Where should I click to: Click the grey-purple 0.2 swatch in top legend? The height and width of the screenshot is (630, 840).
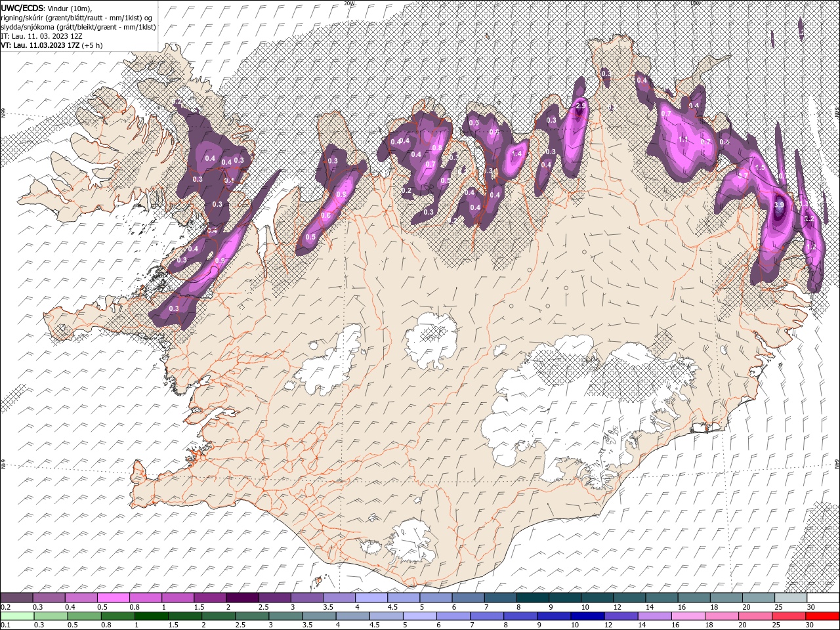coord(18,598)
